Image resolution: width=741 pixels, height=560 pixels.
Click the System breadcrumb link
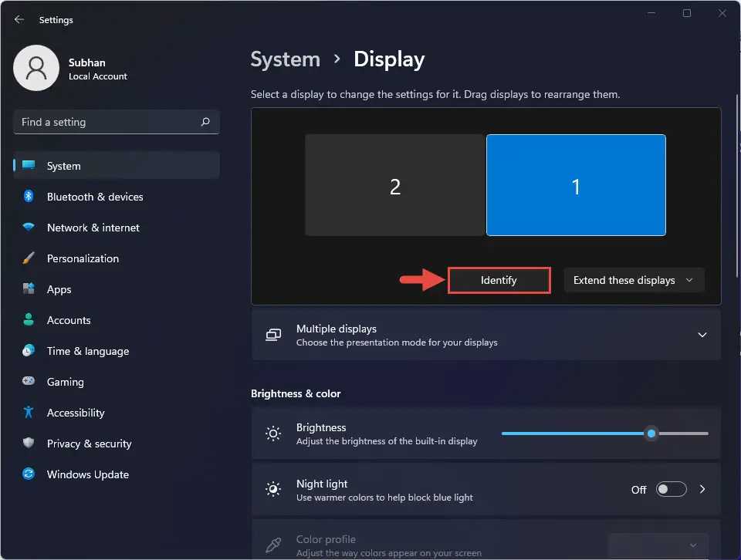point(285,59)
